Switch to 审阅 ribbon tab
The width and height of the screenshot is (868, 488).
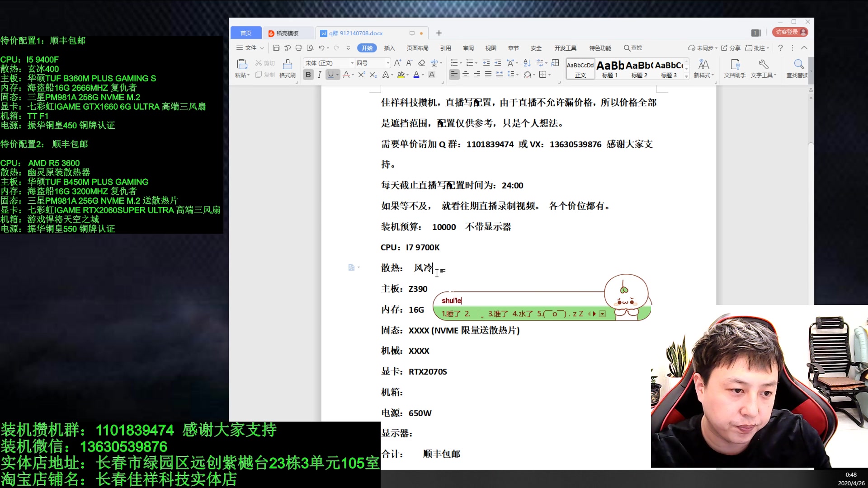[x=468, y=48]
